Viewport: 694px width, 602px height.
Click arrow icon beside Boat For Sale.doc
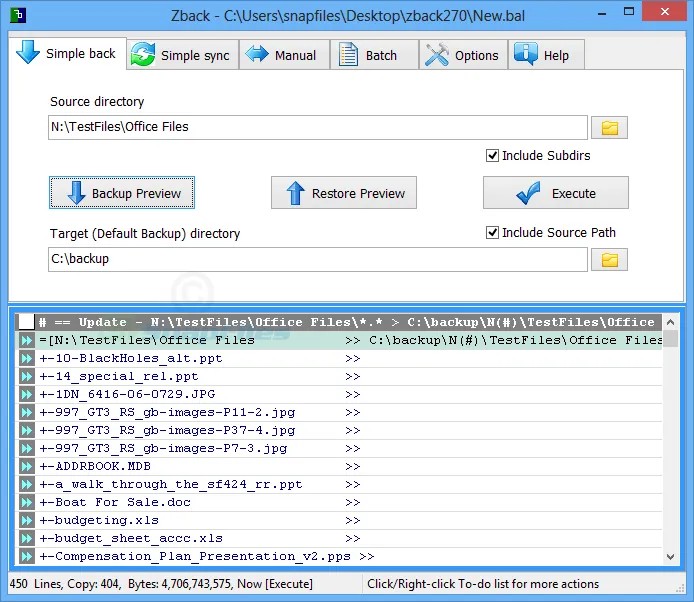[x=27, y=502]
